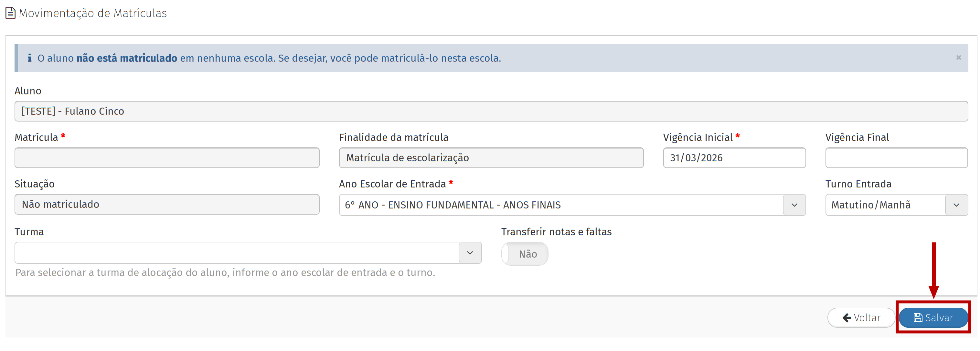The height and width of the screenshot is (351, 980).
Task: Click the info icon in the alert banner
Action: tap(29, 58)
